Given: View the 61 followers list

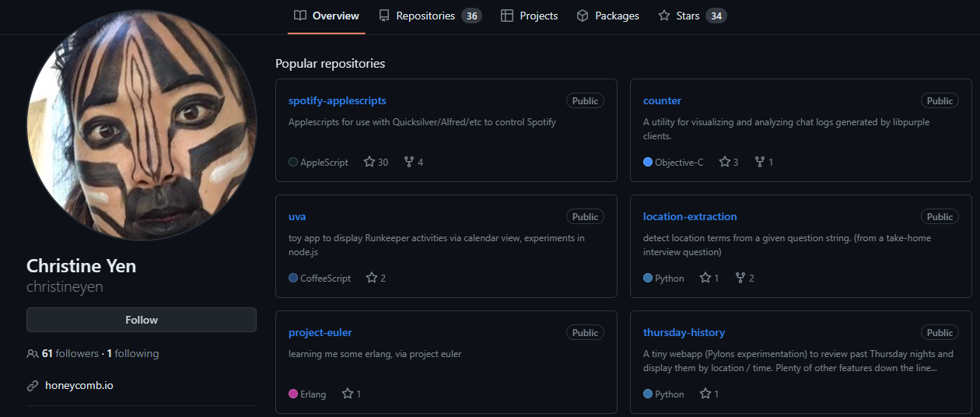Looking at the screenshot, I should tap(70, 353).
